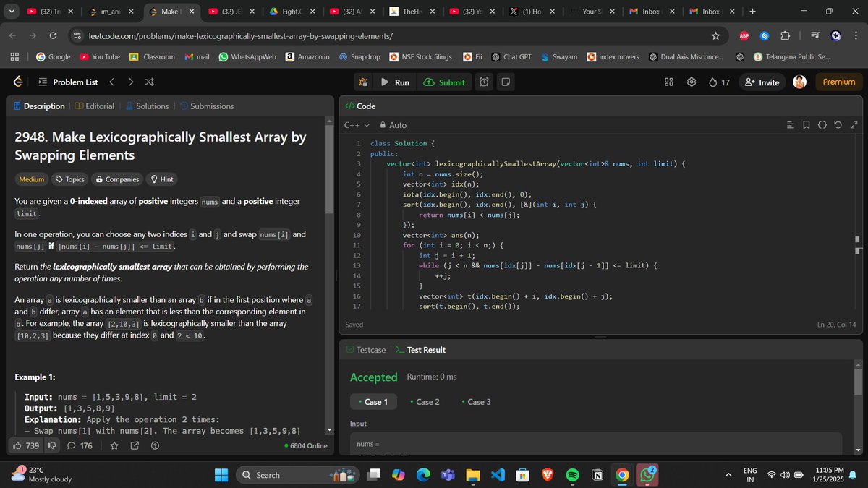Submit the solution
This screenshot has width=868, height=488.
444,82
